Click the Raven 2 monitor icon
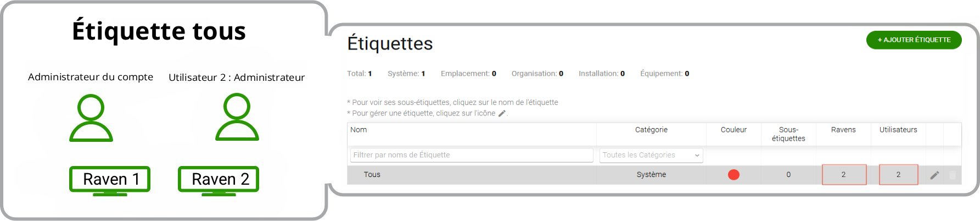 (x=219, y=181)
